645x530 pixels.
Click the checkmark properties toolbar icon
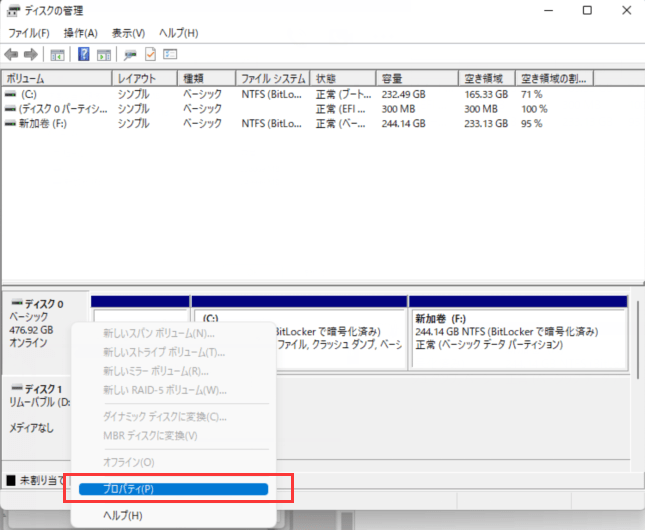pos(150,54)
